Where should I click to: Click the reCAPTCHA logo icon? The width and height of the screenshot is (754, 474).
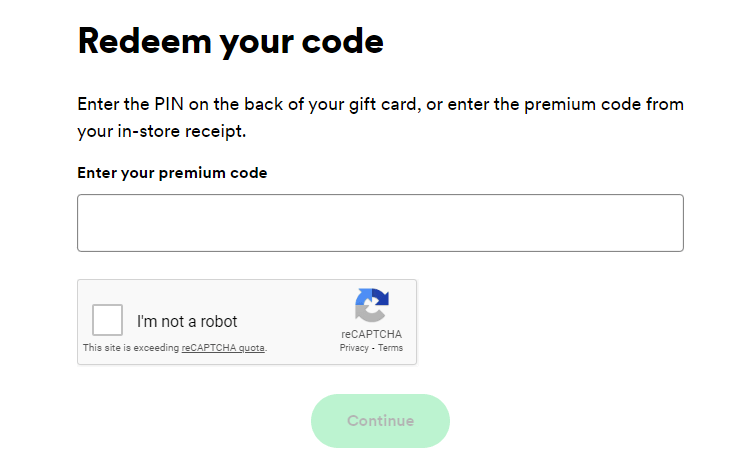(371, 305)
